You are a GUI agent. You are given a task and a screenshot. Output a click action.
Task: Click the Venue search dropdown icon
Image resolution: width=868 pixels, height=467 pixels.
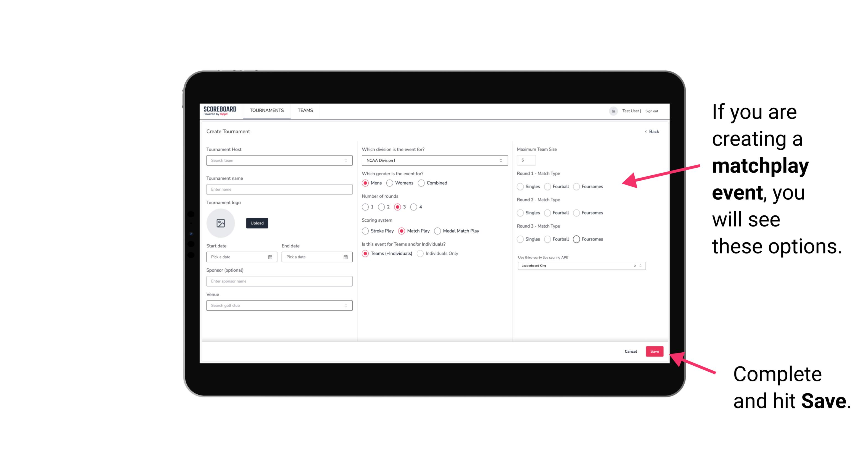coord(345,305)
